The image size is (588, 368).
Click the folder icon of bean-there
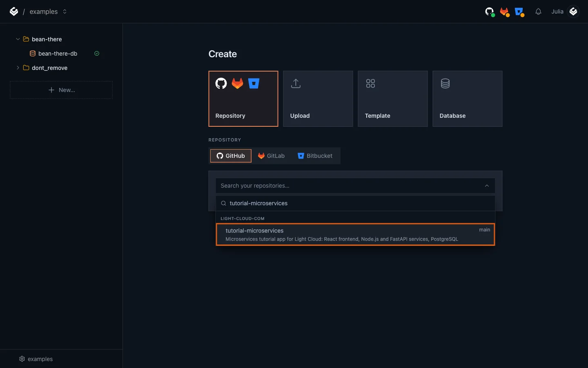tap(26, 39)
